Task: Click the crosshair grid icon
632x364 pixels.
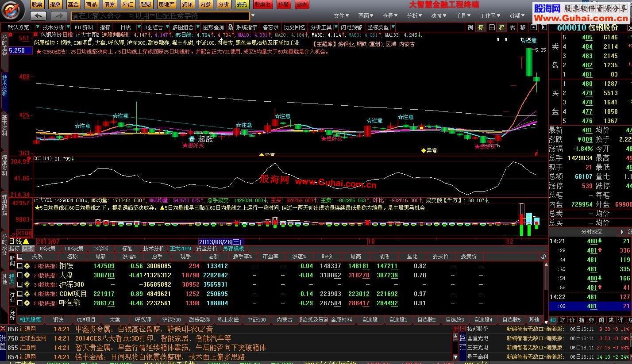Action: click(492, 27)
